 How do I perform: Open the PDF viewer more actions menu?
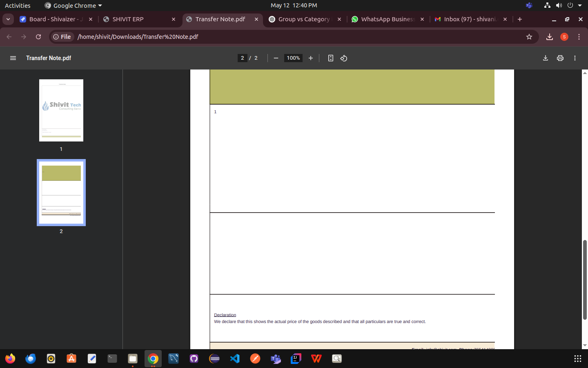575,58
